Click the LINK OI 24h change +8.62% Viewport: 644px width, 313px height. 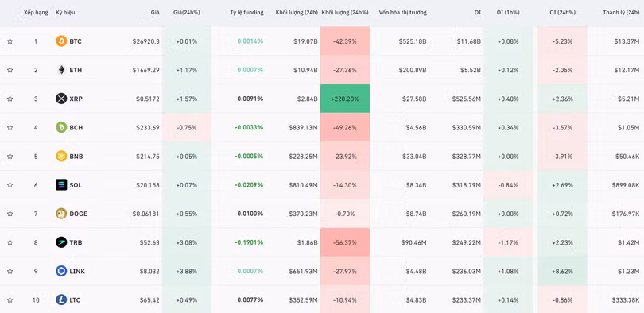click(x=562, y=271)
